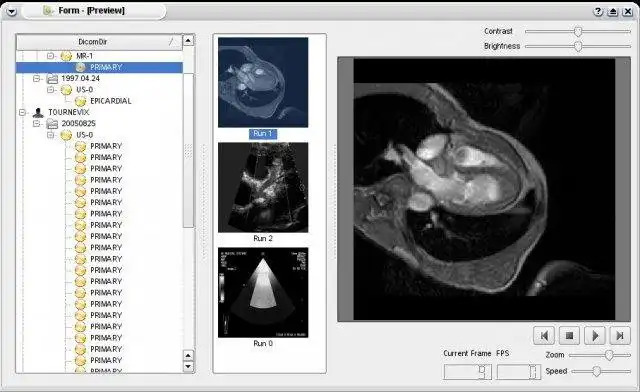
Task: Sort by the DicomDir column header
Action: tap(99, 42)
